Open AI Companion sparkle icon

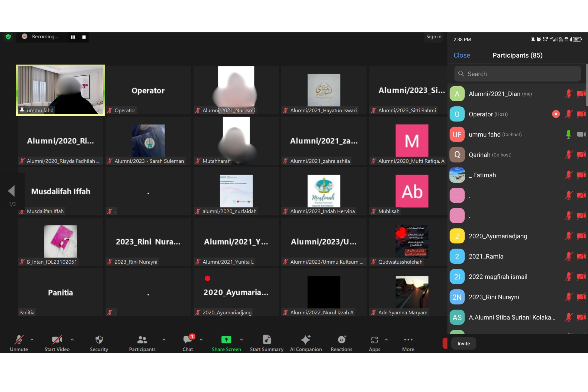[306, 340]
